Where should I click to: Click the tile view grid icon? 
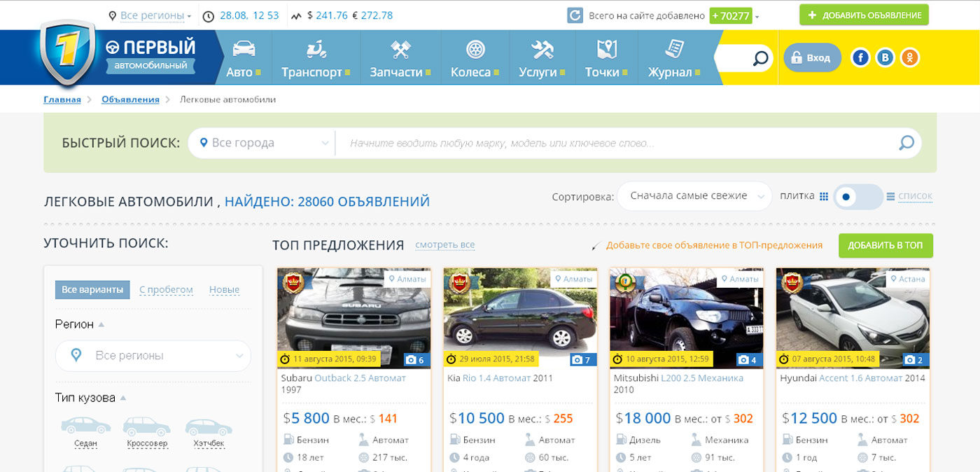pyautogui.click(x=824, y=196)
